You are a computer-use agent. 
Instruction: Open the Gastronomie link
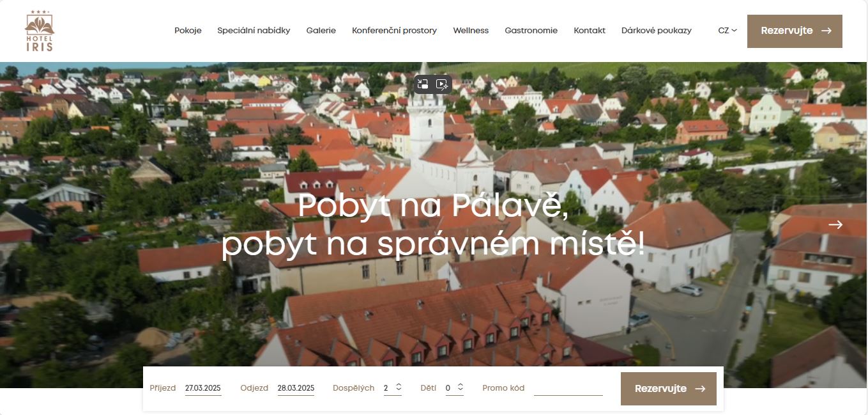click(531, 30)
